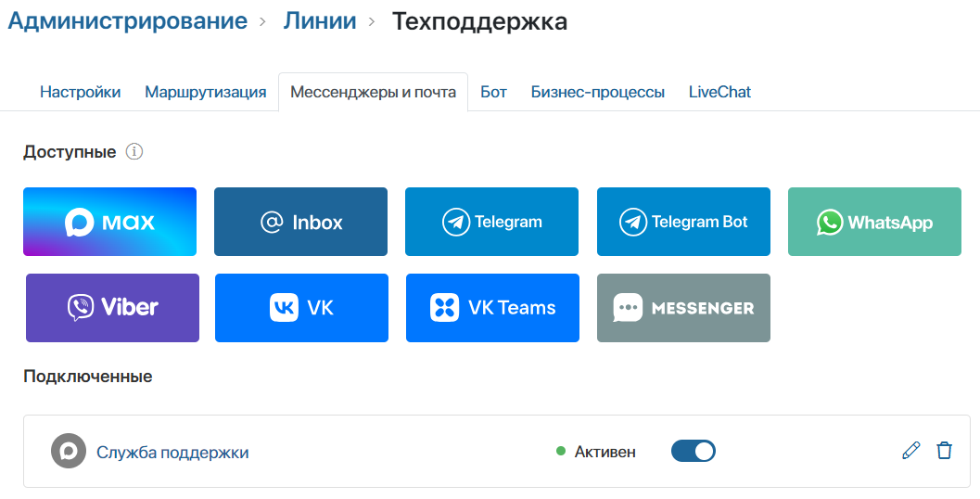Click the Служба поддержки MAX avatar icon
Viewport: 980px width, 499px height.
(68, 451)
